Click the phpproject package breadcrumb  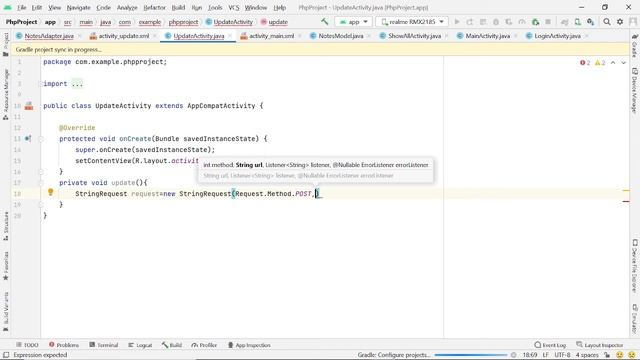click(x=183, y=22)
